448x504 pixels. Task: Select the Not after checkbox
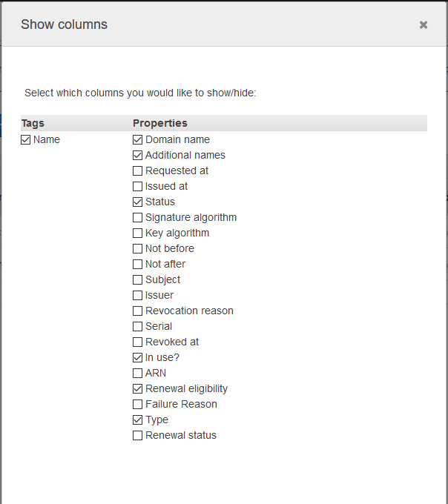click(x=137, y=264)
